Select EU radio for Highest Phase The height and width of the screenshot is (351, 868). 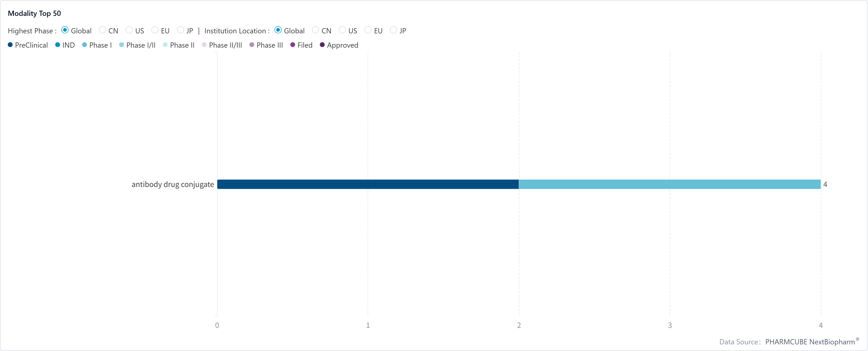tap(155, 30)
